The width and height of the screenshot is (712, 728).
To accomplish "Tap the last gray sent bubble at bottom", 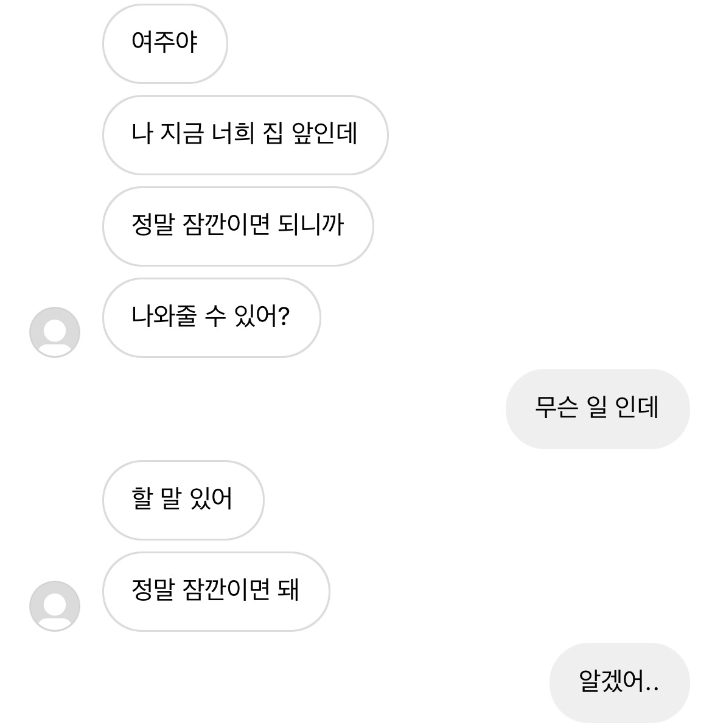I will (x=619, y=683).
